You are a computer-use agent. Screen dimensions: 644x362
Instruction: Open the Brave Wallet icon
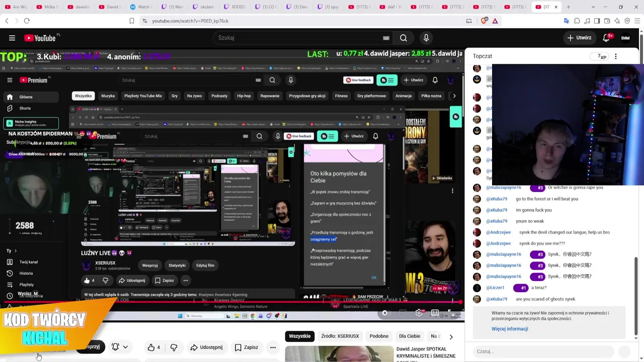tap(607, 21)
